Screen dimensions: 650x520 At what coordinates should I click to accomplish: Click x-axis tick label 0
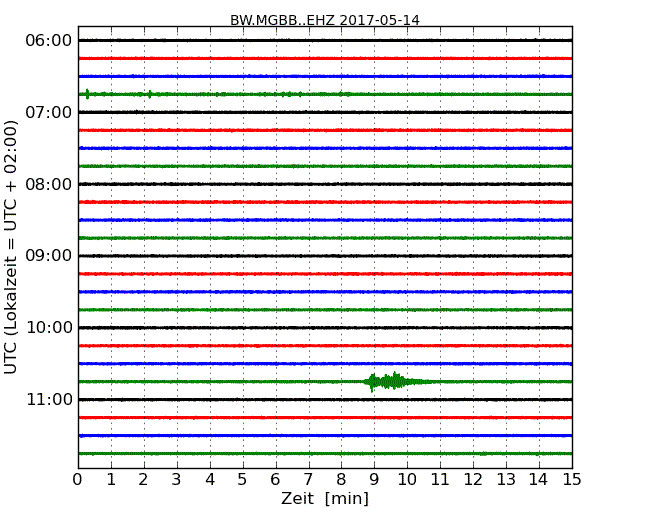click(x=78, y=480)
